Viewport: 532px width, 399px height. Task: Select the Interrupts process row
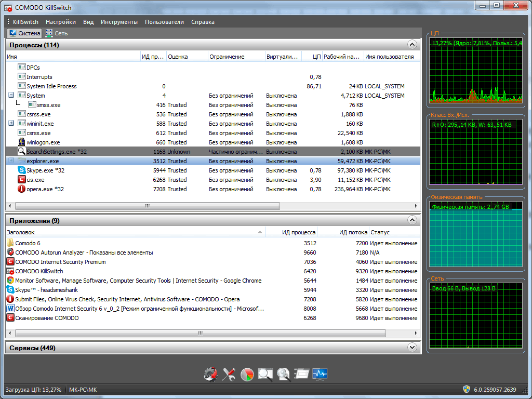pyautogui.click(x=212, y=77)
